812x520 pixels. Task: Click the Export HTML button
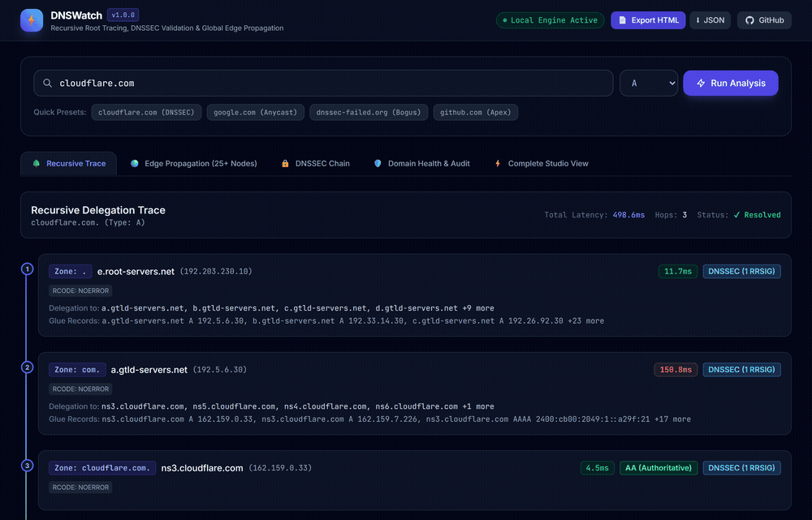click(x=648, y=20)
